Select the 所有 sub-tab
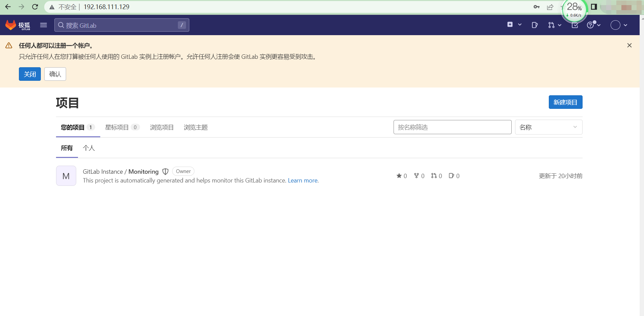644x316 pixels. pos(67,148)
